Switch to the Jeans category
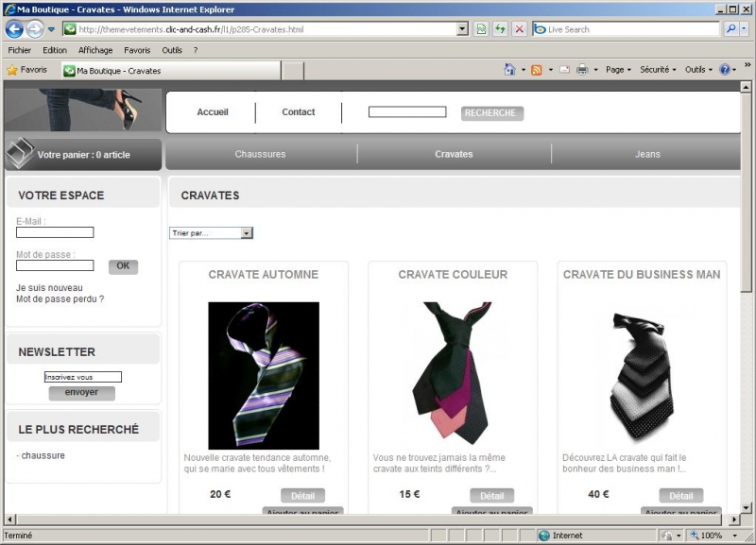756x545 pixels. 647,154
